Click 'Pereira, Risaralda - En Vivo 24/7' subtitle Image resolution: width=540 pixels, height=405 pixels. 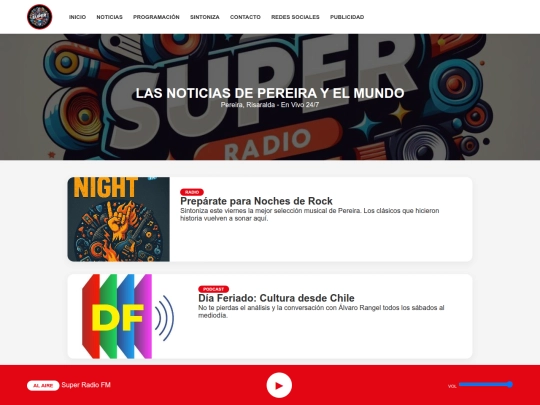(x=270, y=105)
